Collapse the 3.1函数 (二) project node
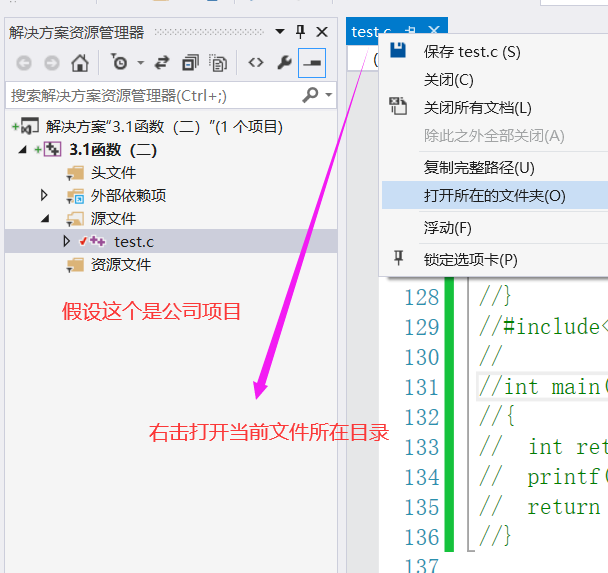 click(x=23, y=150)
